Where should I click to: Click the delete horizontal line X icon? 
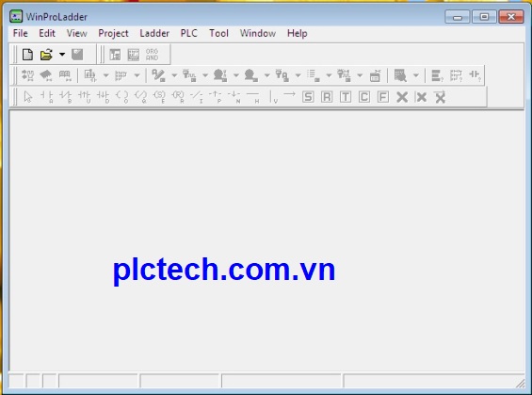[x=440, y=97]
